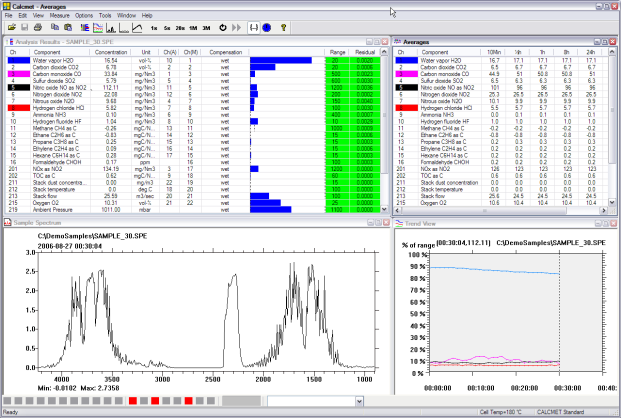The image size is (621, 418).
Task: Click the Sample Spectrum window icon
Action: click(8, 223)
